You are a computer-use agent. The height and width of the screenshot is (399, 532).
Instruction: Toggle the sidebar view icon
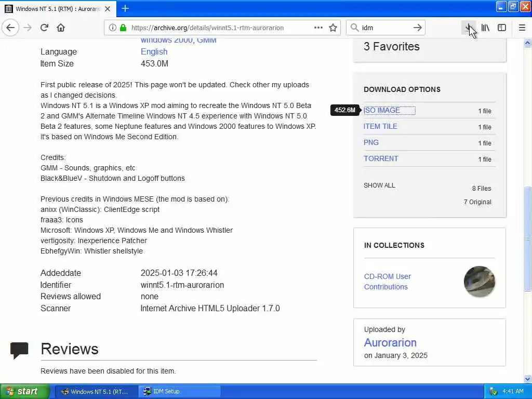click(x=502, y=28)
